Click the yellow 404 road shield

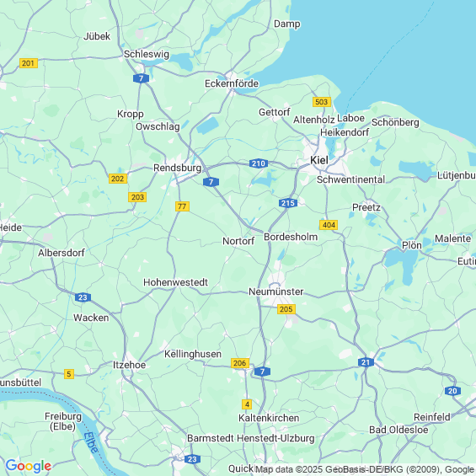click(329, 225)
